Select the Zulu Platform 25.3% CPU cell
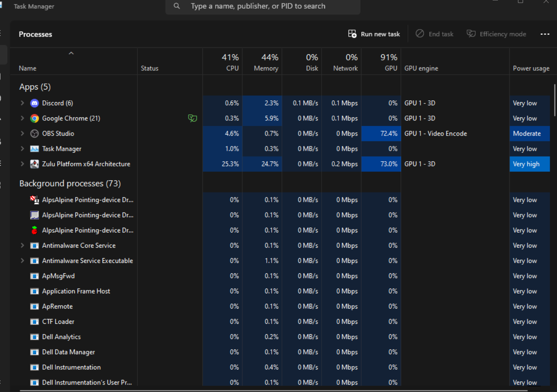Screen dimensions: 557x392 click(x=222, y=164)
